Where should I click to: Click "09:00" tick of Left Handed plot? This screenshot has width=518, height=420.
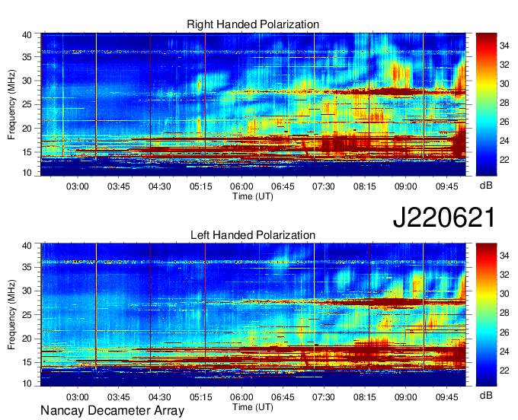(406, 397)
